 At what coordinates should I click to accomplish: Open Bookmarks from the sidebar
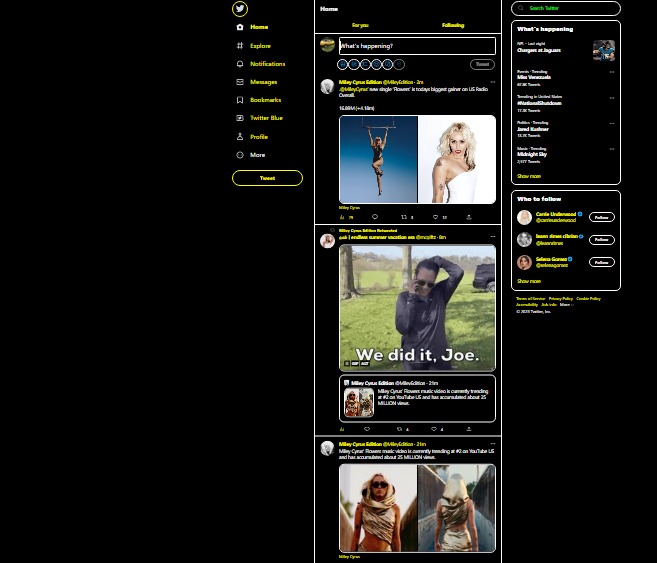[264, 100]
